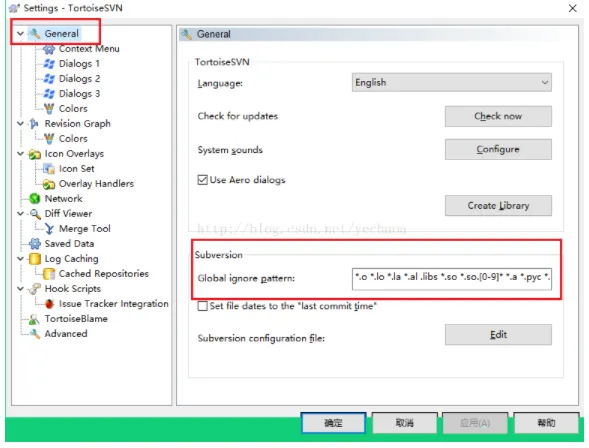Click the Saved Data gear icon
Screen dimensions: 589x448
coord(35,244)
